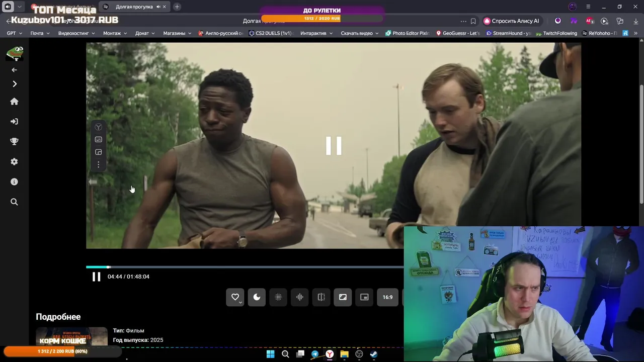The width and height of the screenshot is (644, 362).
Task: Toggle the audio waveform button below the player
Action: coord(300,297)
